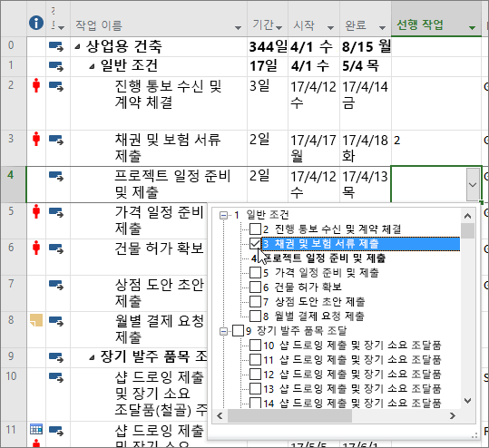This screenshot has height=448, width=489.
Task: Click the task mode icon in row 4
Action: point(56,176)
